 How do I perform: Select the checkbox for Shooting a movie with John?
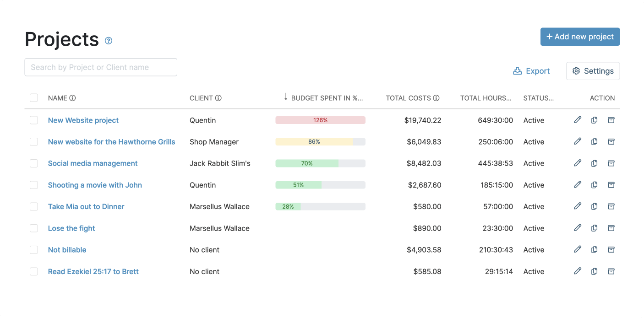click(x=34, y=185)
